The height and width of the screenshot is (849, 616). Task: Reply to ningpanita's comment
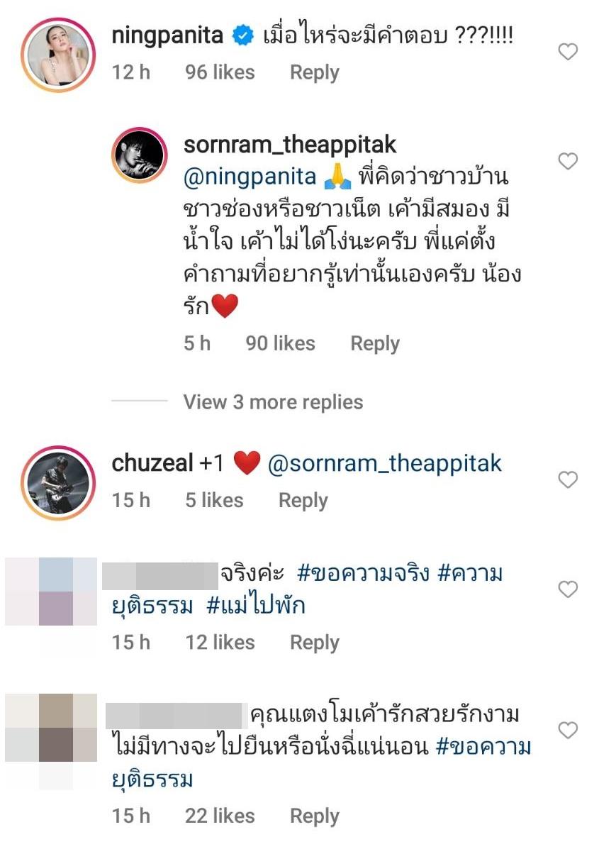tap(315, 72)
